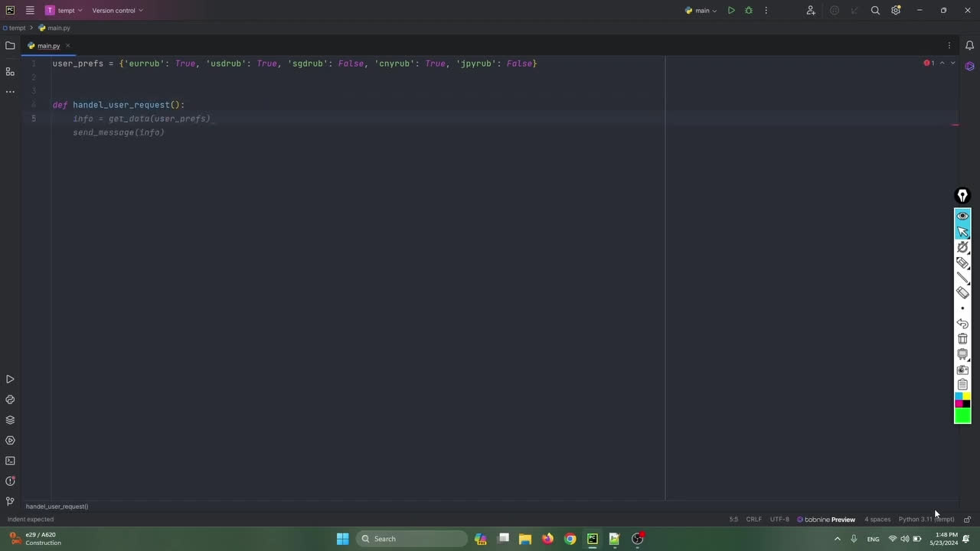The height and width of the screenshot is (551, 980).
Task: Open the Python Packages tool window
Action: tap(10, 420)
